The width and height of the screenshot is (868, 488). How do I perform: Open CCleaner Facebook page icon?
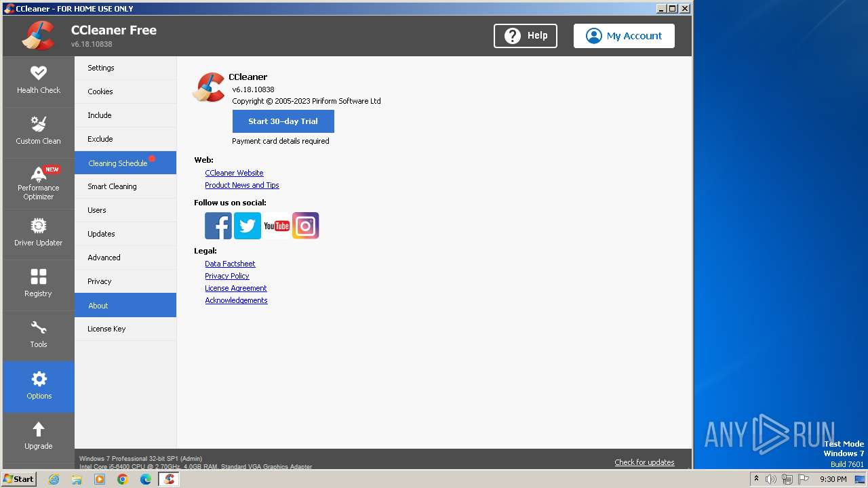218,226
